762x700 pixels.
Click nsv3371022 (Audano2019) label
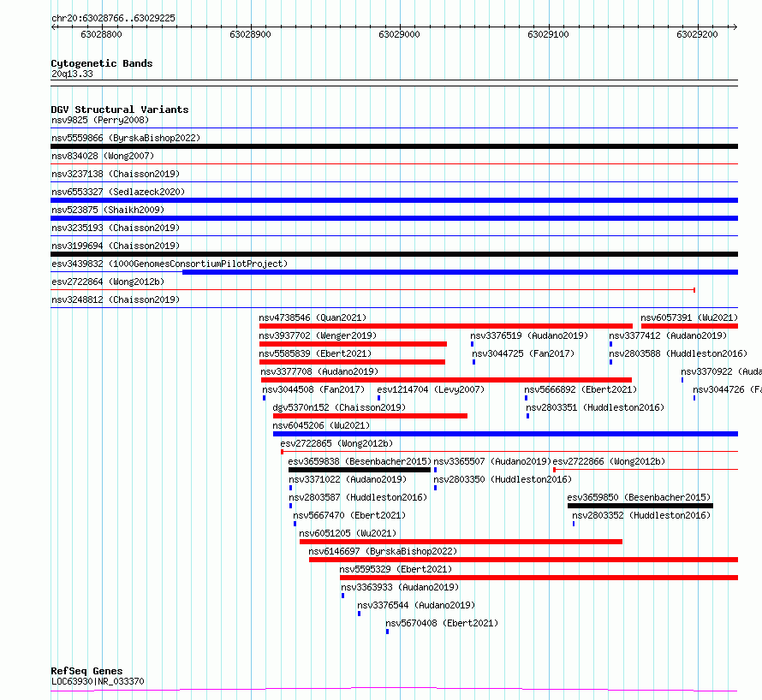[x=348, y=479]
